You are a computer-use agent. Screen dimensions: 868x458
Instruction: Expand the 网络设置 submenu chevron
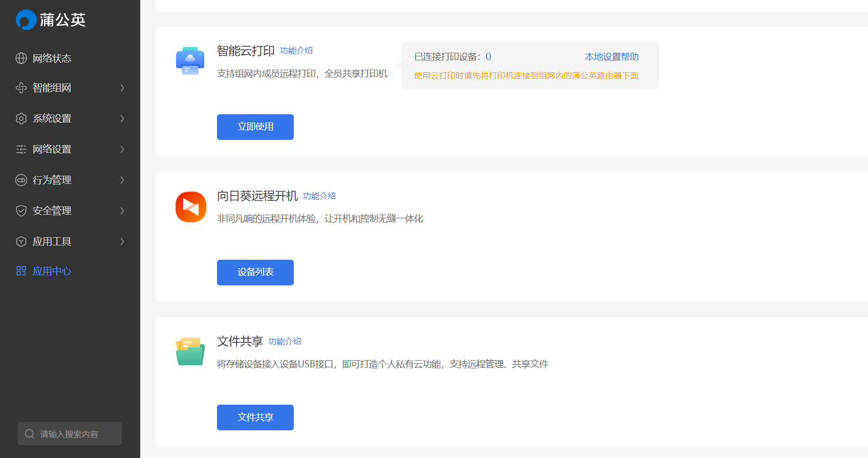point(122,149)
